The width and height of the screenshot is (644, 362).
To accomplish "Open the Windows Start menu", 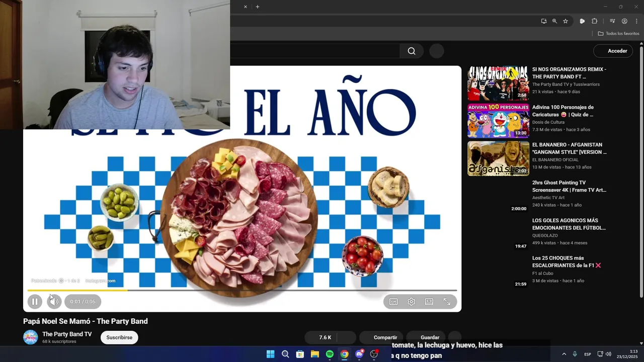I will point(270,354).
